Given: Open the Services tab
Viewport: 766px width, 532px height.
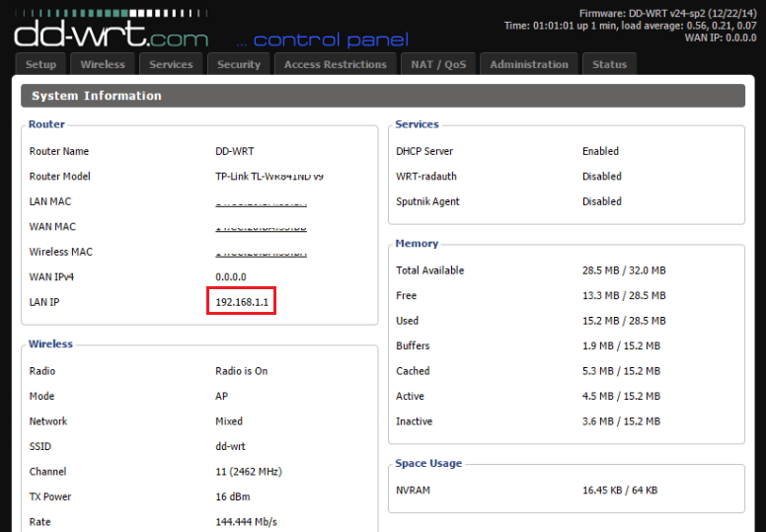Looking at the screenshot, I should click(171, 64).
